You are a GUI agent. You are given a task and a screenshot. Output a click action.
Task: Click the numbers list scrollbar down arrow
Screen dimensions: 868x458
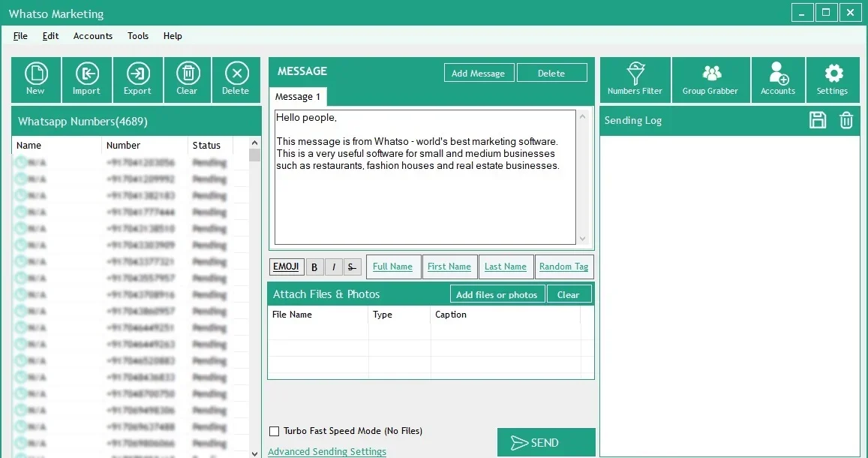coord(254,453)
